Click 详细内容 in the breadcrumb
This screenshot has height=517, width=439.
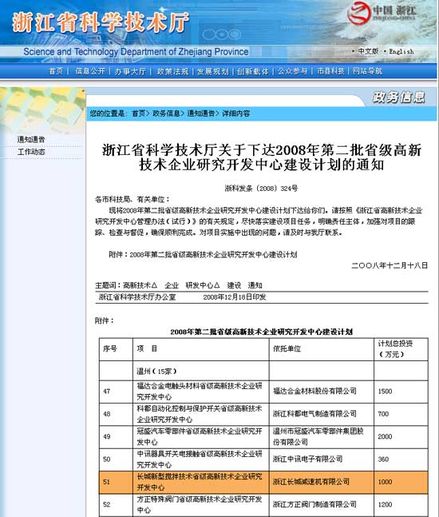click(x=236, y=113)
